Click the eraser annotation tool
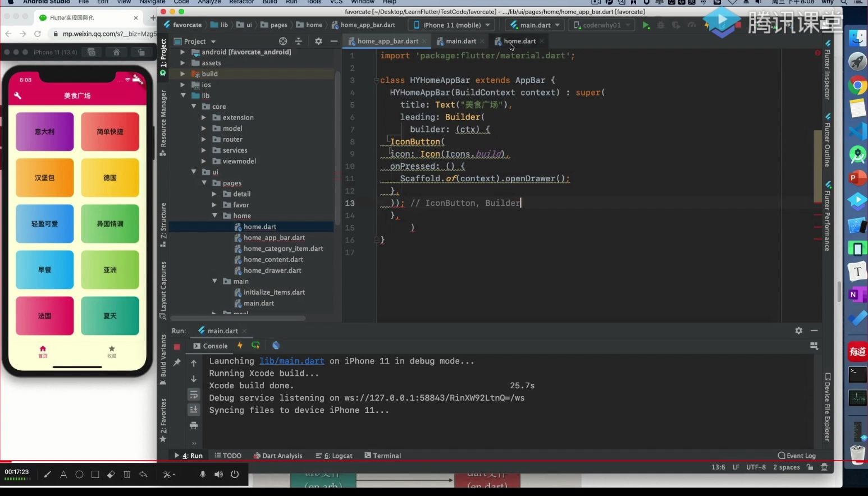Viewport: 868px width, 496px height. coord(111,475)
